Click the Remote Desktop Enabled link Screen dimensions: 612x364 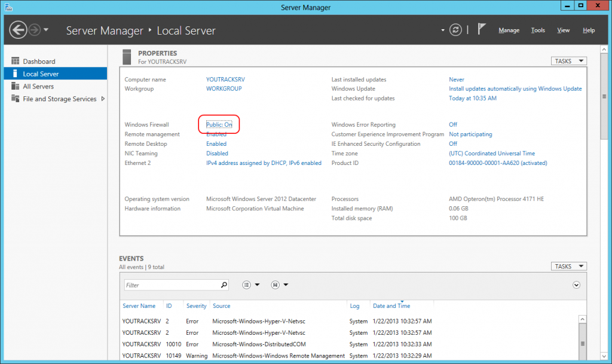click(216, 143)
